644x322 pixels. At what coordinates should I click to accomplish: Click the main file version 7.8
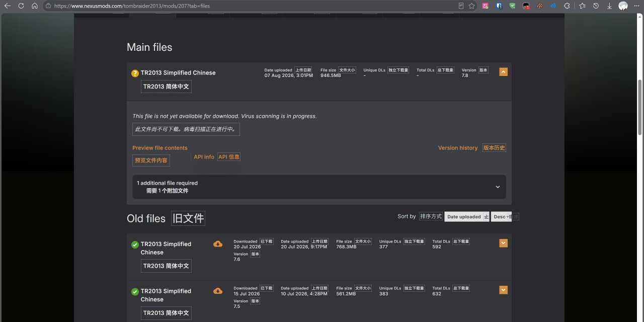coord(465,75)
